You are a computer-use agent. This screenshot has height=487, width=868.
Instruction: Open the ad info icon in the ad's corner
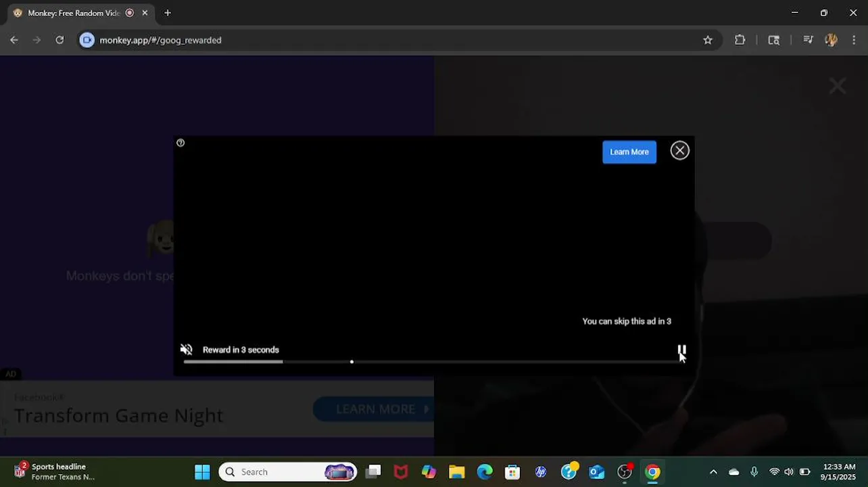(x=180, y=143)
